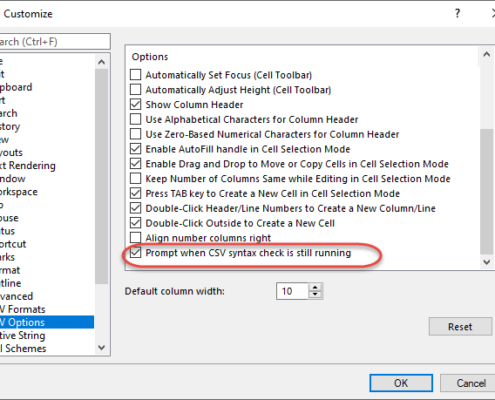
Task: Click the options panel scroll-down arrow
Action: coord(486,262)
